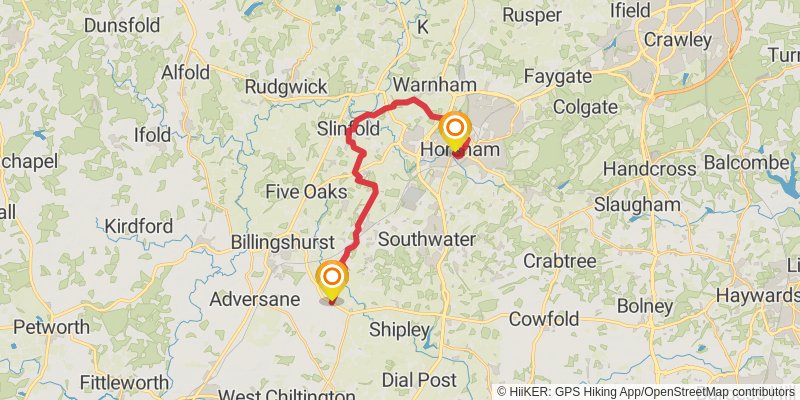The height and width of the screenshot is (400, 800).
Task: Click the Crawley town label
Action: tap(678, 40)
